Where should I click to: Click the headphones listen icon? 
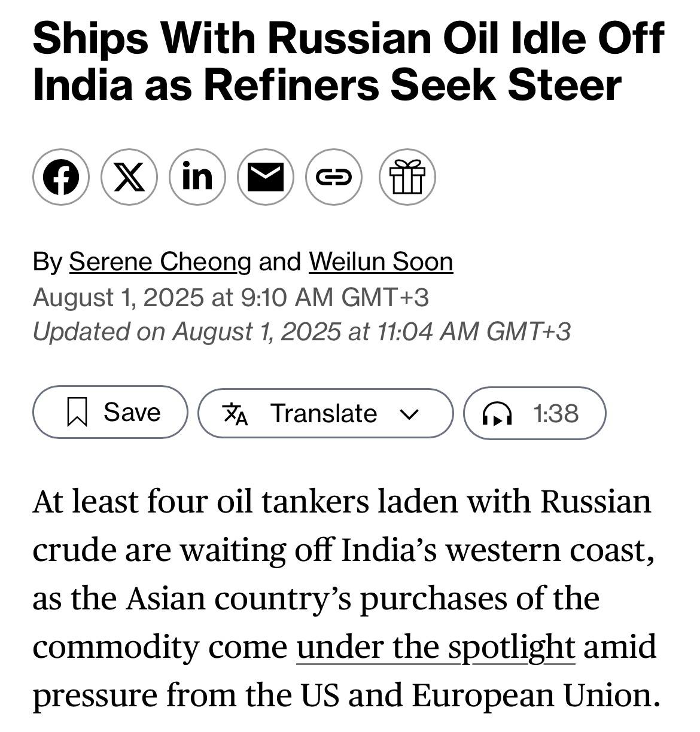[497, 414]
